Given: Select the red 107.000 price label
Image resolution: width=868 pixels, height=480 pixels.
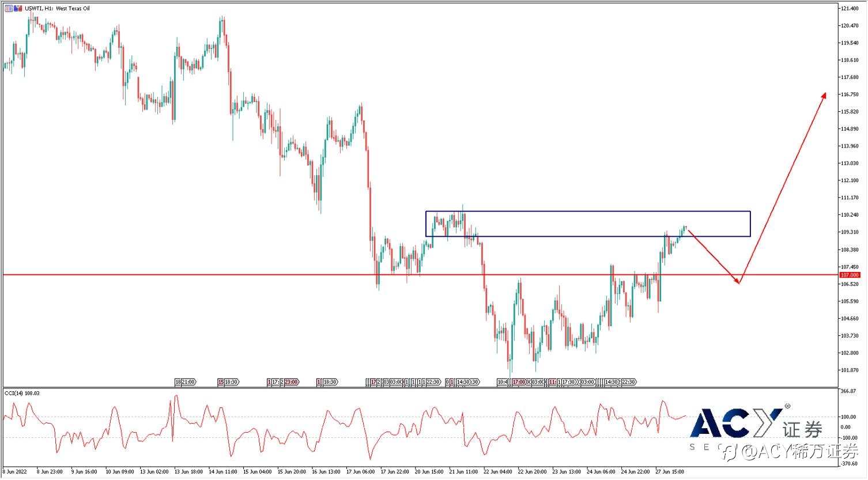Looking at the screenshot, I should [x=850, y=275].
